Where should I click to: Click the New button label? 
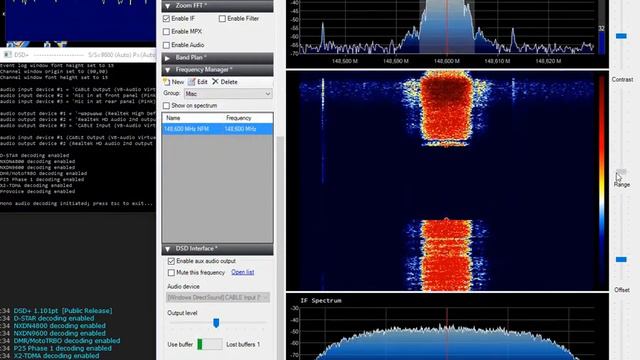click(178, 82)
